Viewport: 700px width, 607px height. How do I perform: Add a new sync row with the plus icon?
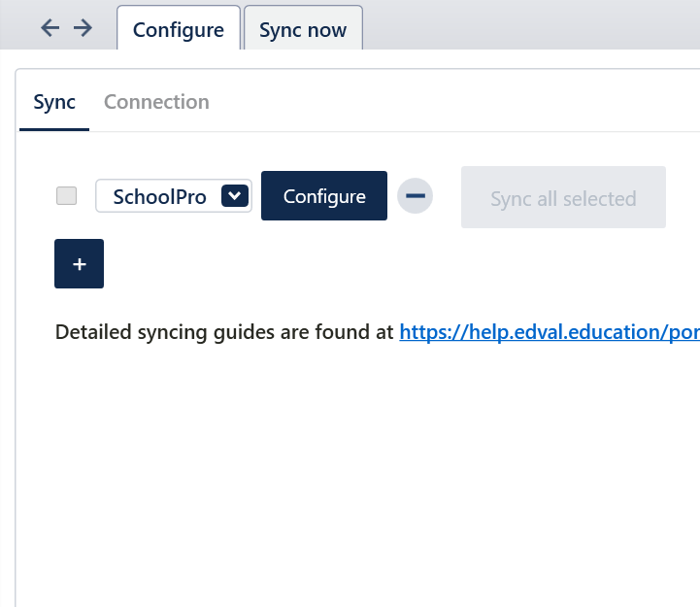click(x=79, y=264)
